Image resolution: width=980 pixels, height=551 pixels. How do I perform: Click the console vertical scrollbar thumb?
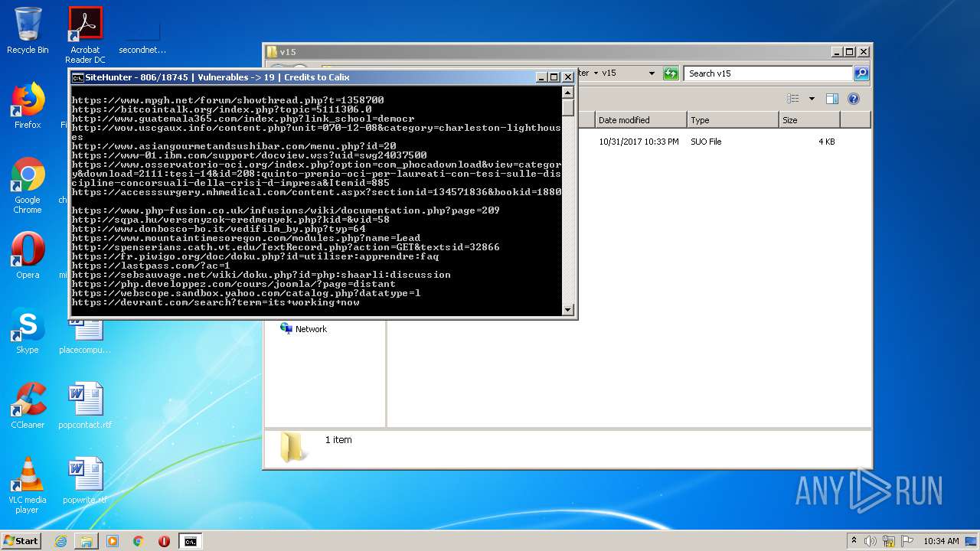click(568, 107)
